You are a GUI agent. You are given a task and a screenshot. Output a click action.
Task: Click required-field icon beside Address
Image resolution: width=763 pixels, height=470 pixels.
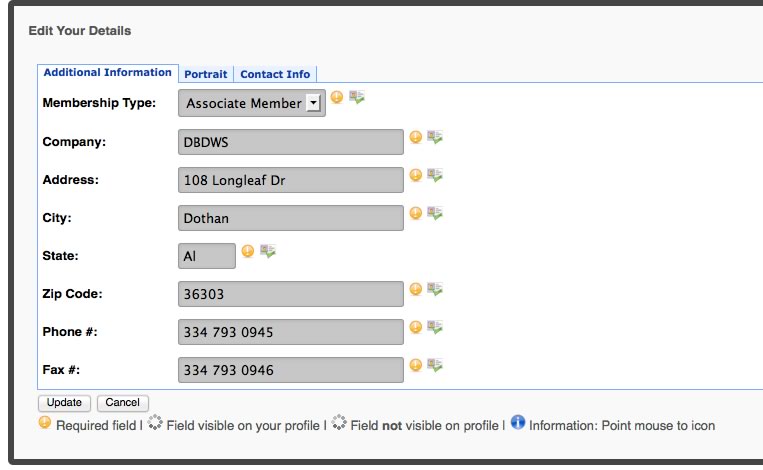coord(416,175)
